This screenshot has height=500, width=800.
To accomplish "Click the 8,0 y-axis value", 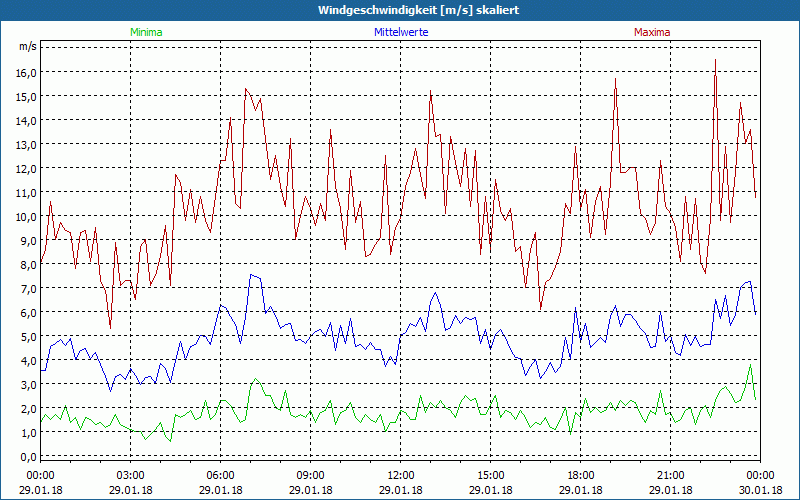I will pos(28,264).
